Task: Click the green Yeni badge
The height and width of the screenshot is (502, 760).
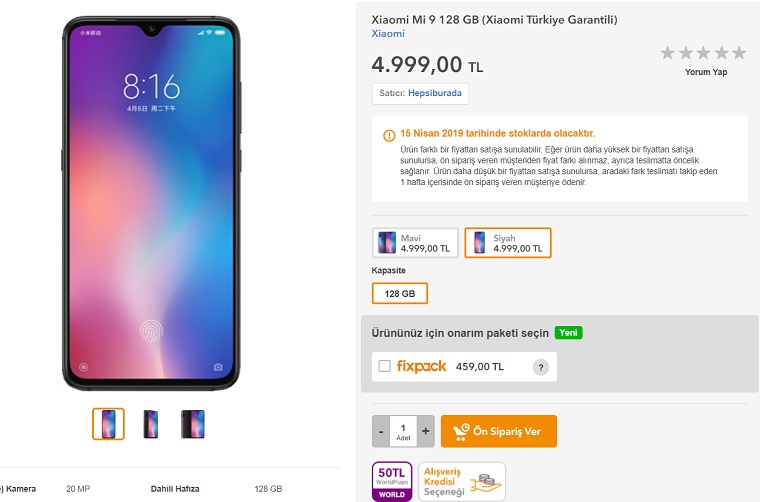Action: [x=569, y=333]
